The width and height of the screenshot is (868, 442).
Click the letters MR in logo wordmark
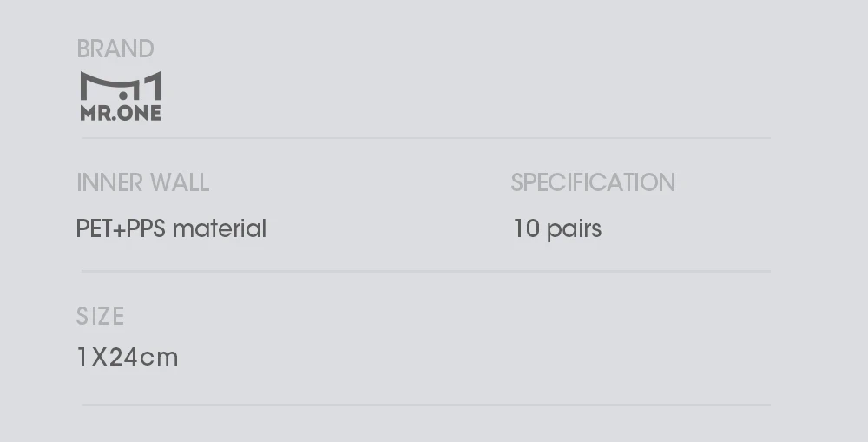tap(95, 114)
